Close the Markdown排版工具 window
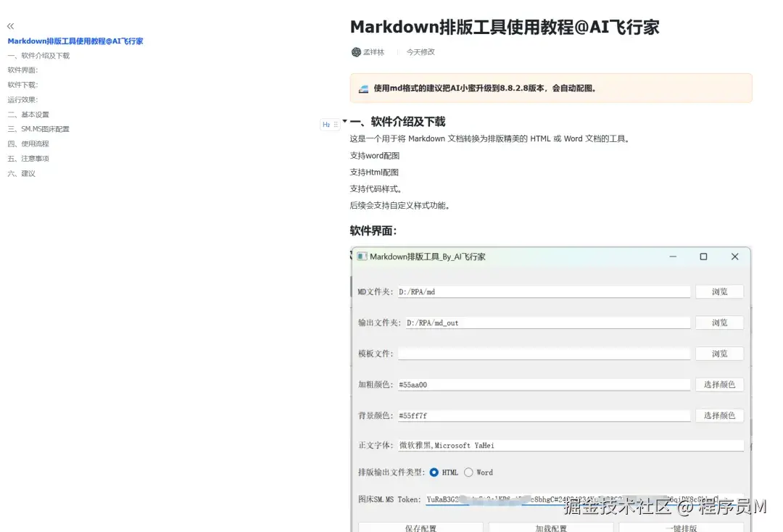Screen dimensions: 783x532 tap(734, 257)
